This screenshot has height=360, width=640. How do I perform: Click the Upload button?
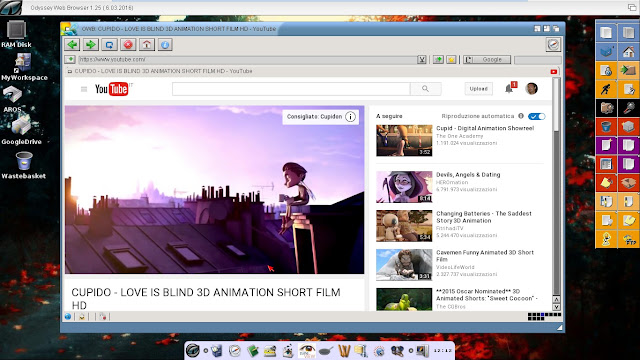478,89
